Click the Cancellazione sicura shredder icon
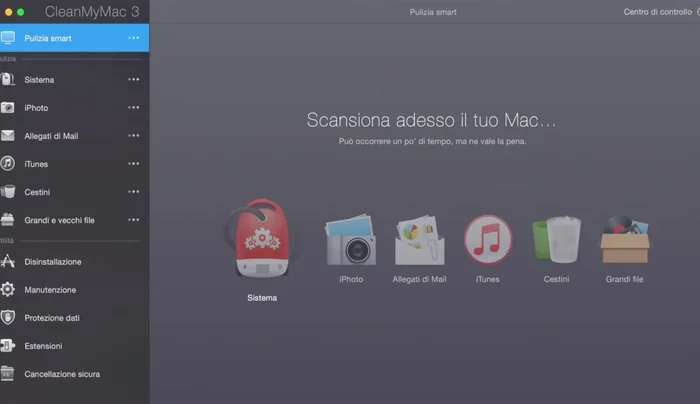700x404 pixels. pyautogui.click(x=8, y=374)
